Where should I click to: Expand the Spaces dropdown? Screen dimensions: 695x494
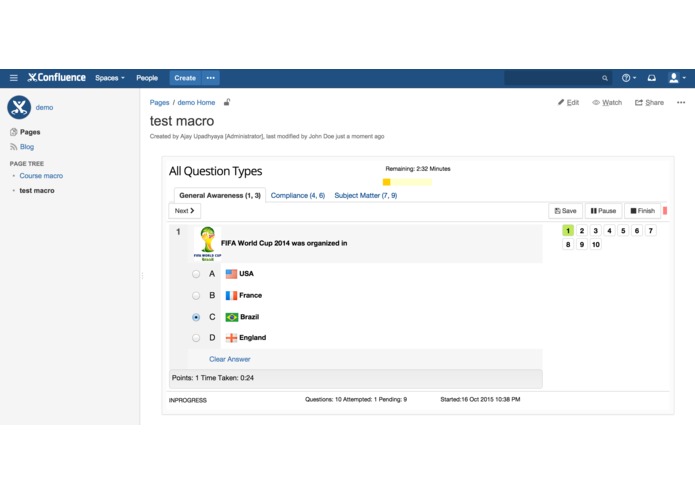point(109,78)
